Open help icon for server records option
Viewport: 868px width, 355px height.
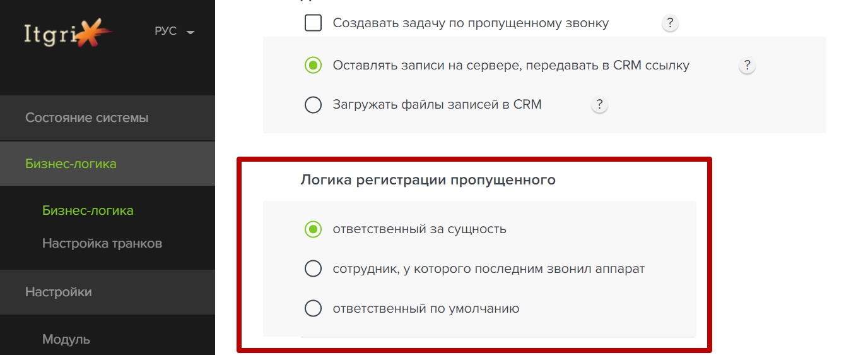click(x=747, y=65)
